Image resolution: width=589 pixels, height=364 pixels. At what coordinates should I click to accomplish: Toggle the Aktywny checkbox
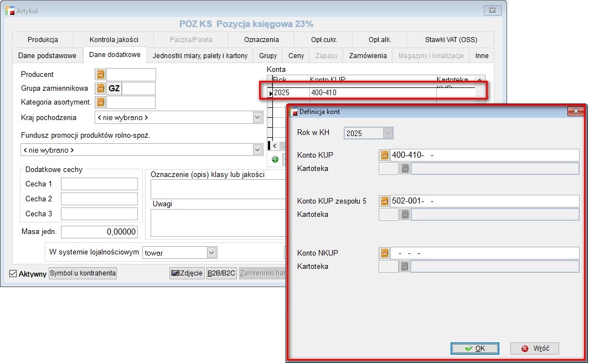[13, 273]
